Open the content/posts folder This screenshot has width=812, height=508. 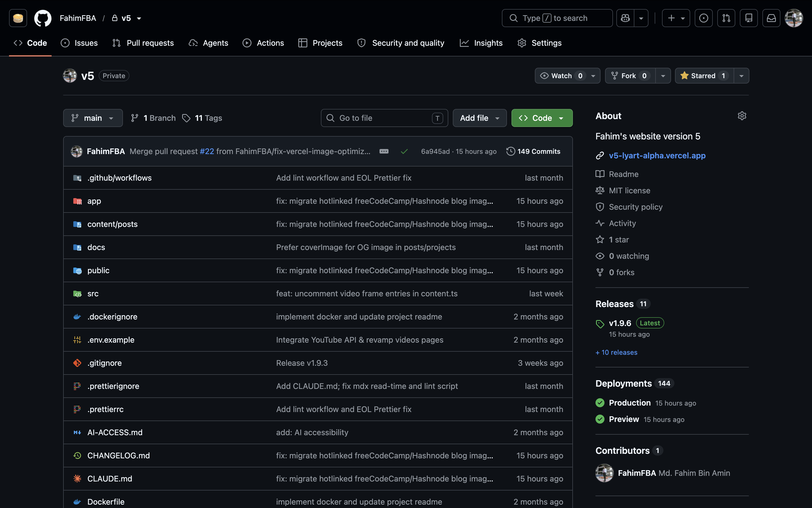[x=112, y=224]
